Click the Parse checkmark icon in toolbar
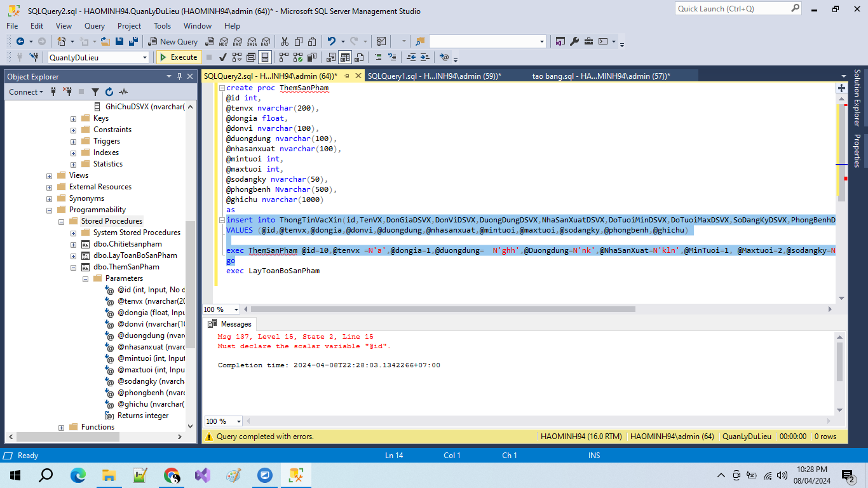868x488 pixels. click(x=223, y=57)
